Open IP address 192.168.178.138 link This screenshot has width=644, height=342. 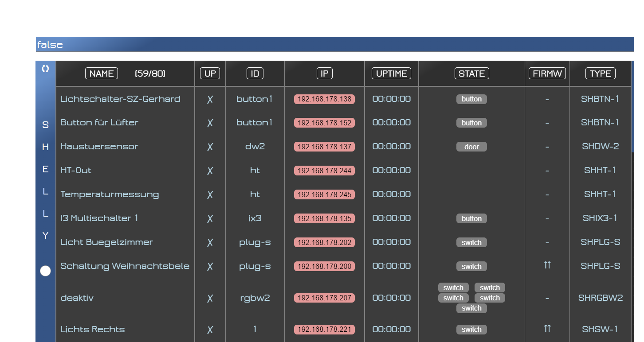(x=324, y=99)
